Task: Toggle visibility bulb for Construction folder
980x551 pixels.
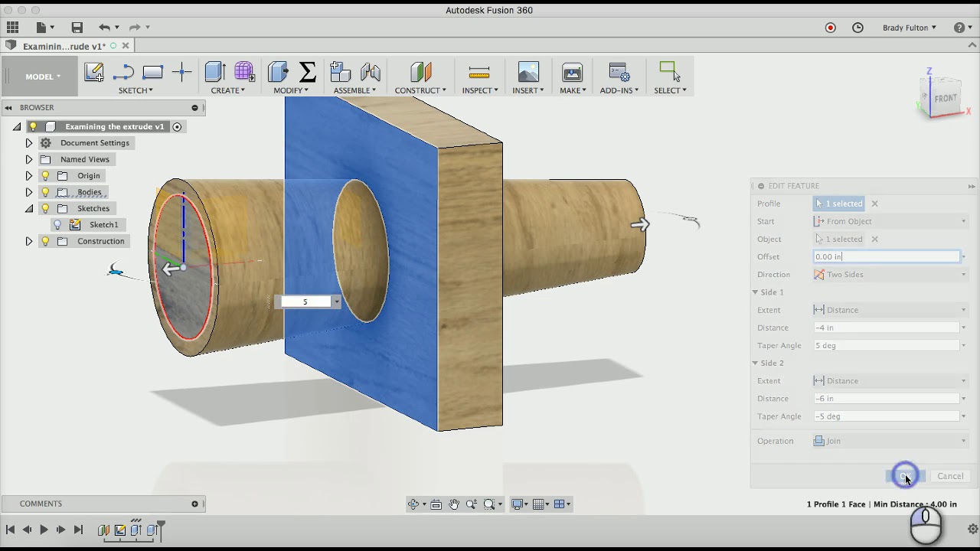Action: click(45, 241)
